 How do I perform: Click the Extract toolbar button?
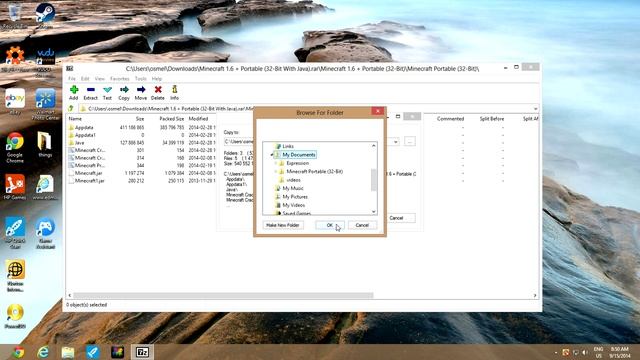click(91, 93)
